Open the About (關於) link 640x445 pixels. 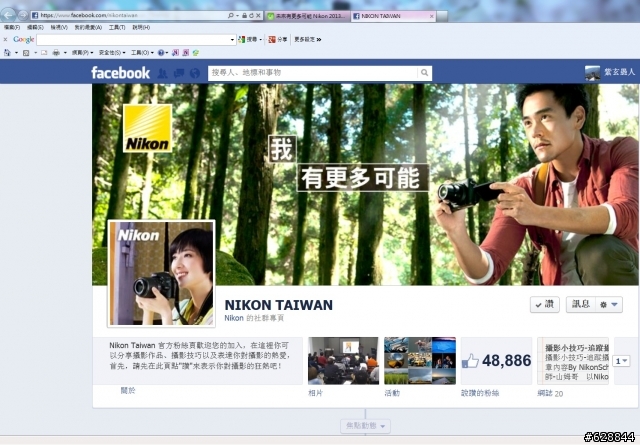coord(128,391)
